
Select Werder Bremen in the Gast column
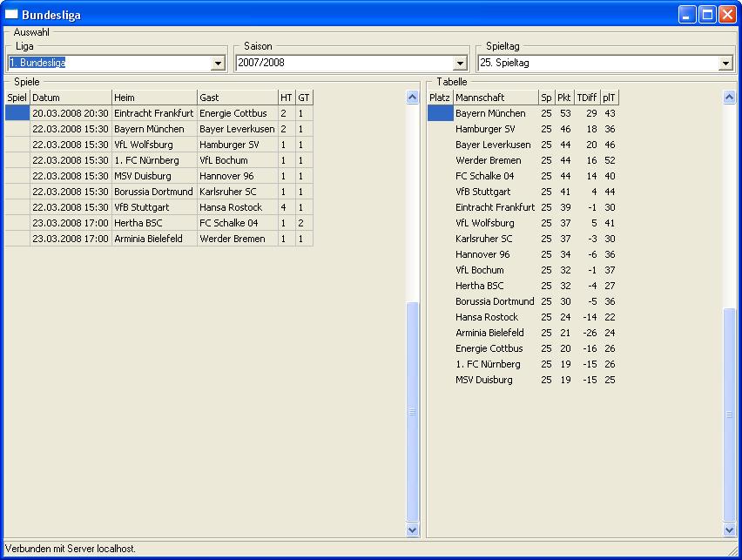(x=238, y=238)
